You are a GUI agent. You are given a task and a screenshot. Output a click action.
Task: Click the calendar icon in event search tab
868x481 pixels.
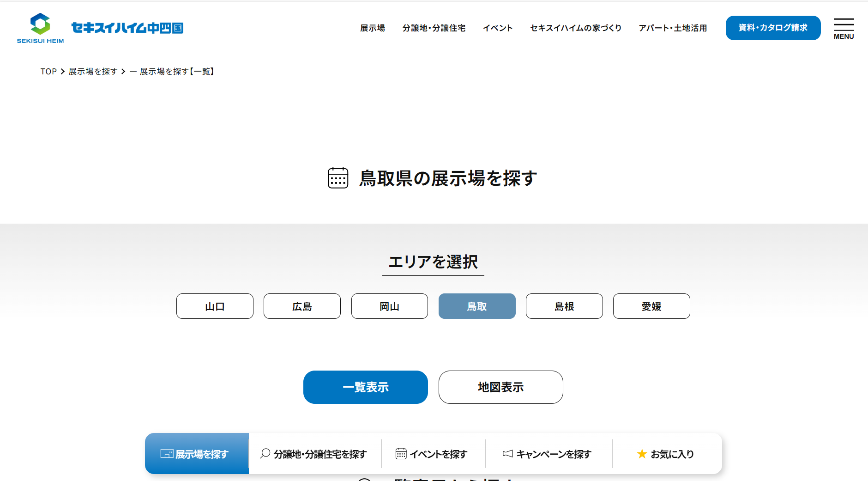coord(401,454)
